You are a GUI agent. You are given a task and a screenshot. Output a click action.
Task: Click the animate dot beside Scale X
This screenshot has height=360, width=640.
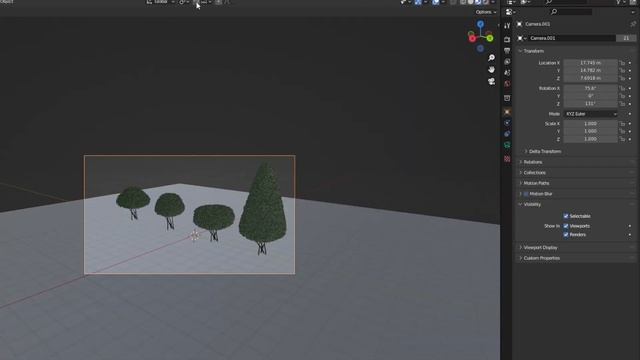pos(630,124)
